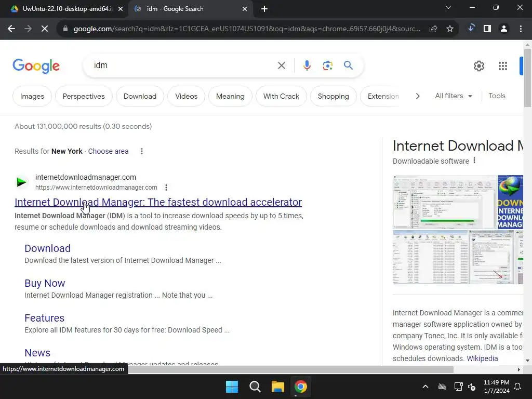Click the browser back arrow

pyautogui.click(x=11, y=29)
